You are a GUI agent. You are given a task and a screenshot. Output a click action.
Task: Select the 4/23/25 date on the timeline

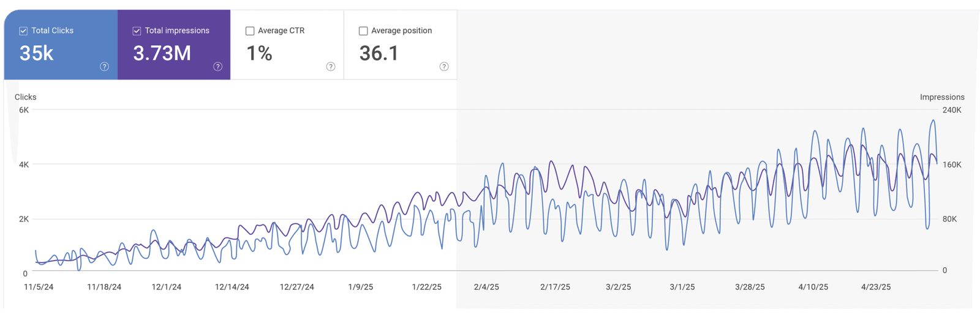point(876,287)
